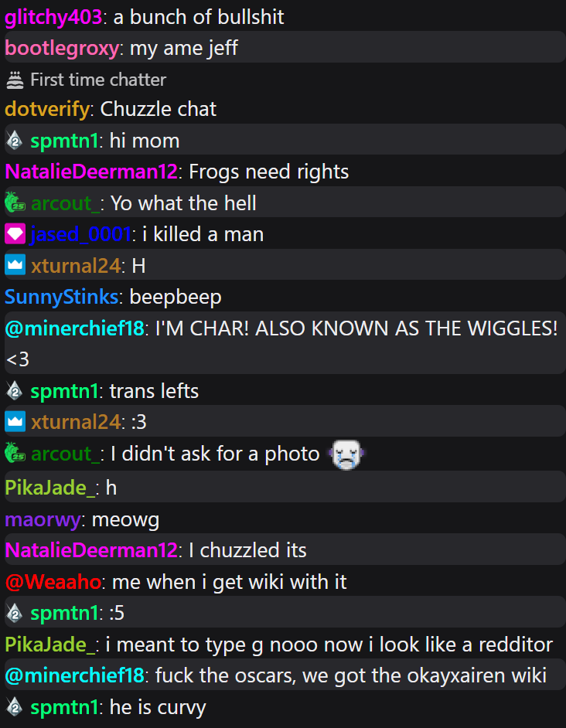The image size is (566, 728).
Task: Open the maorwy username card
Action: tap(43, 519)
